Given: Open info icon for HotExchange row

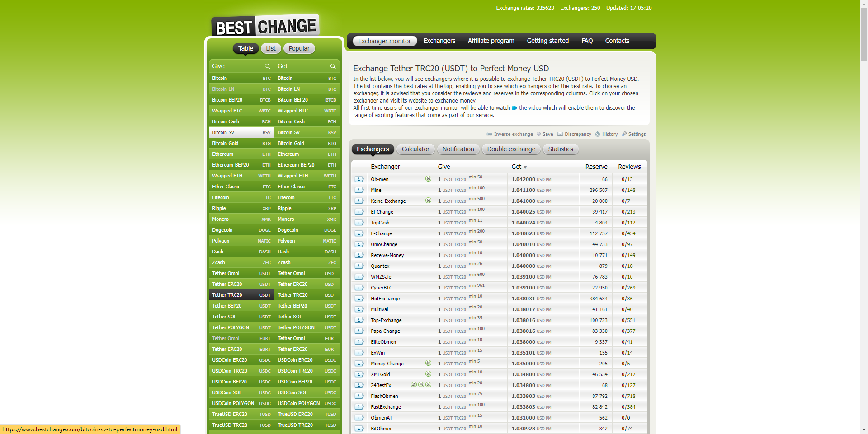Looking at the screenshot, I should point(359,299).
